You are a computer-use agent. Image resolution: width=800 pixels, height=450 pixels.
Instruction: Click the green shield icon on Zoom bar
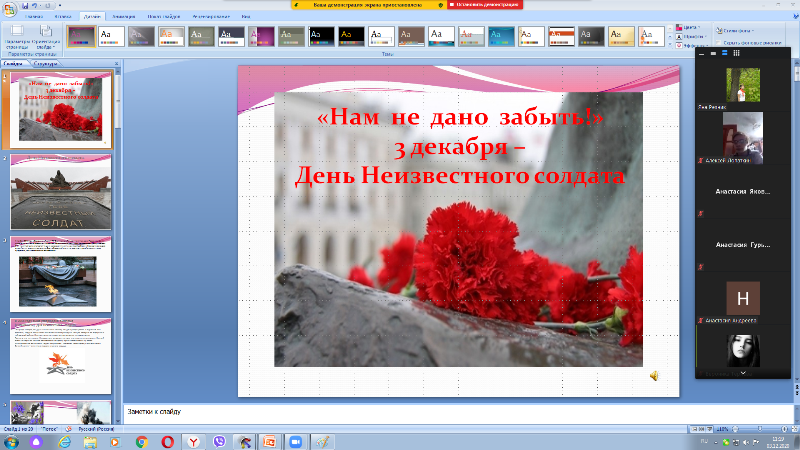440,5
